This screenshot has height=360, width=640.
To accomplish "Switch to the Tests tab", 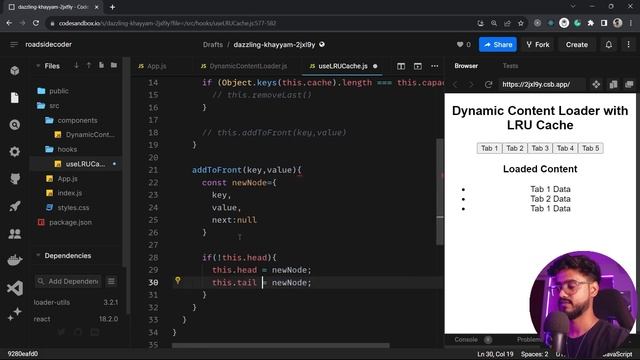I will 510,66.
